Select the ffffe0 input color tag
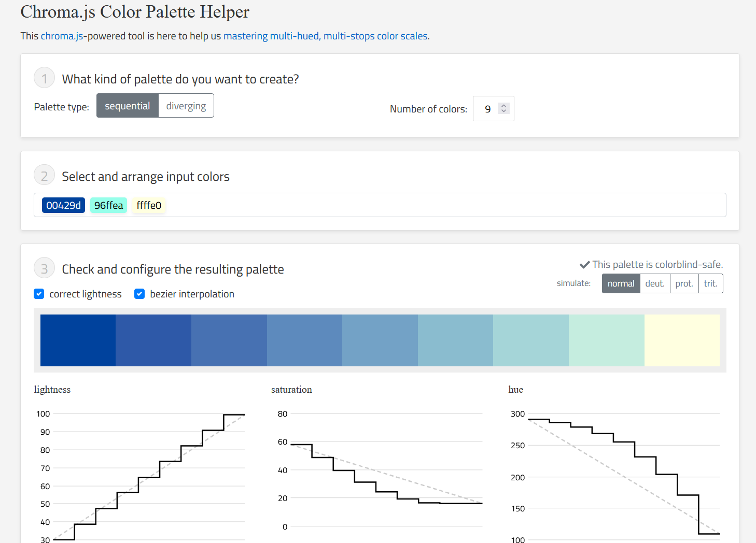Image resolution: width=756 pixels, height=543 pixels. (149, 206)
